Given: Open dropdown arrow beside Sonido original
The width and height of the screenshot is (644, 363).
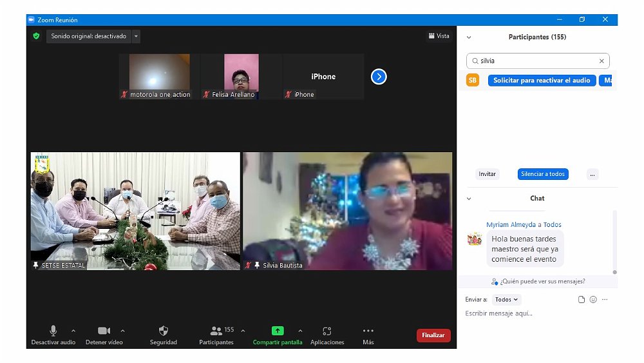Looking at the screenshot, I should (x=136, y=36).
